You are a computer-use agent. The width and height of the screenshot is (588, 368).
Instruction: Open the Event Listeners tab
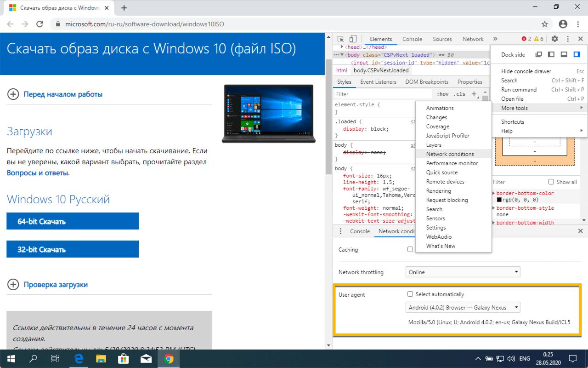coord(378,82)
